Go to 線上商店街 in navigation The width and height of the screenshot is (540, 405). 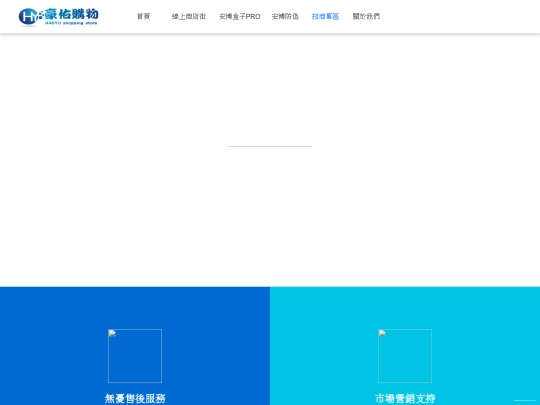pos(189,17)
